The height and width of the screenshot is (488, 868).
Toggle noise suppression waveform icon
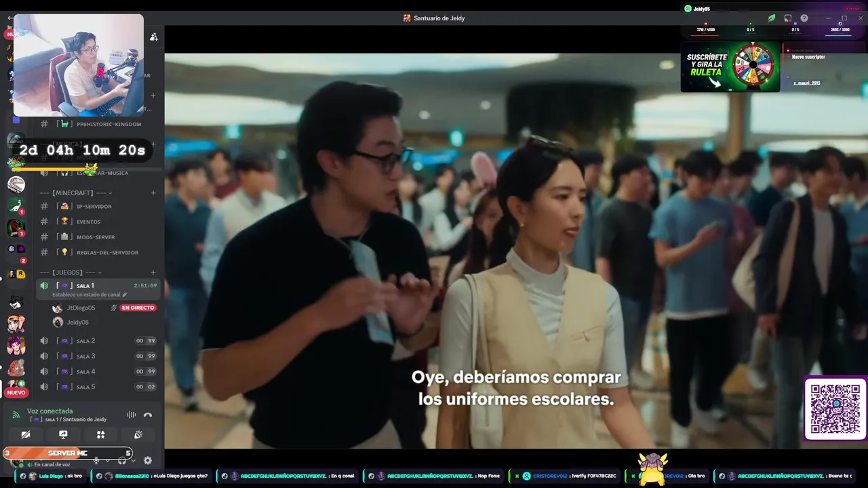[132, 415]
